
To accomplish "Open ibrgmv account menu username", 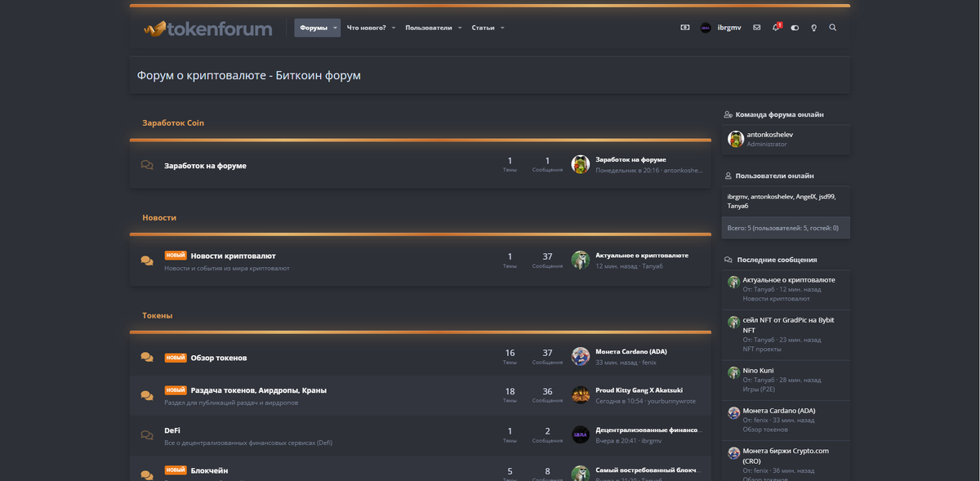I will 729,28.
